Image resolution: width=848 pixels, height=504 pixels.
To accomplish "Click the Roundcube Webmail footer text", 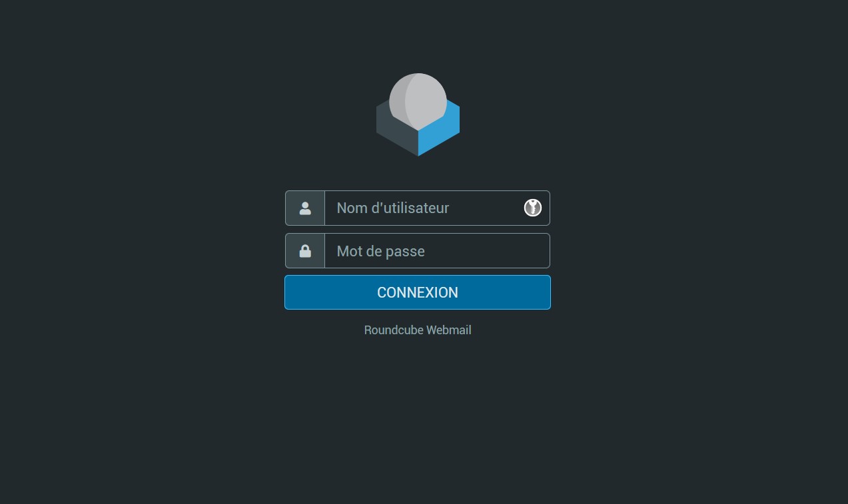I will tap(418, 330).
